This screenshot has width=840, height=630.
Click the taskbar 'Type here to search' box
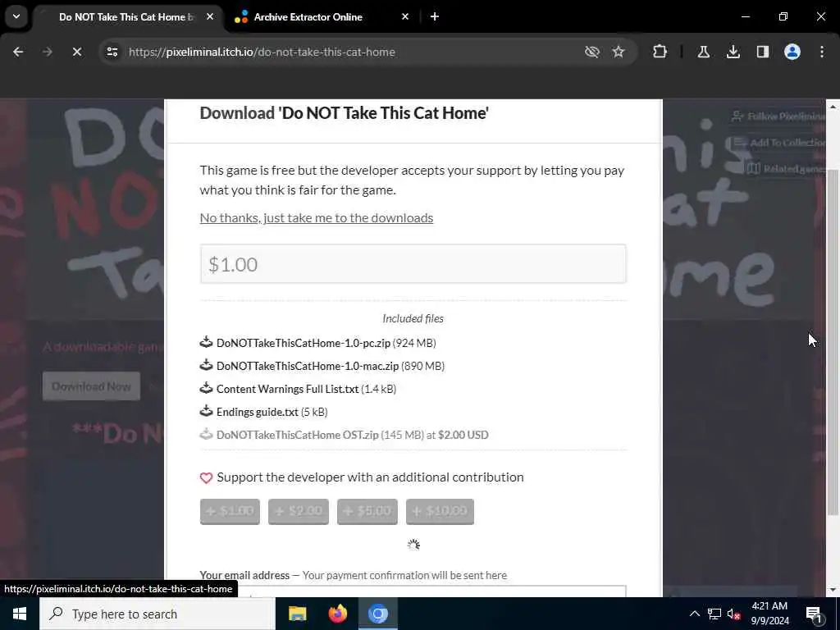coord(157,614)
